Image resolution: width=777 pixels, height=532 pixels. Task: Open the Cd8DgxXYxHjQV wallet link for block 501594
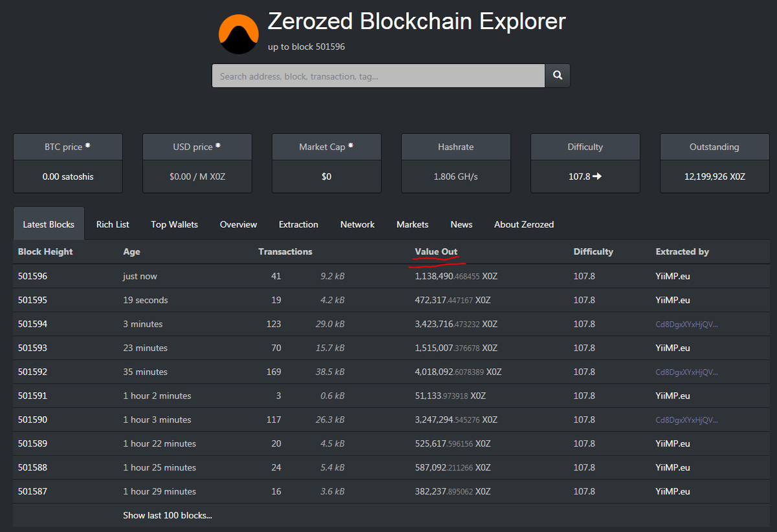pyautogui.click(x=688, y=324)
